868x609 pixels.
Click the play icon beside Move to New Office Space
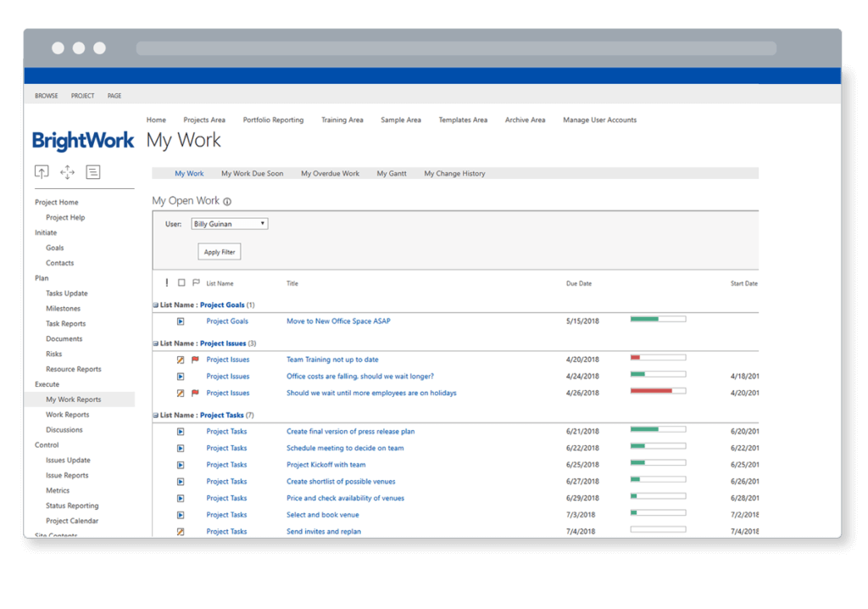pos(180,321)
